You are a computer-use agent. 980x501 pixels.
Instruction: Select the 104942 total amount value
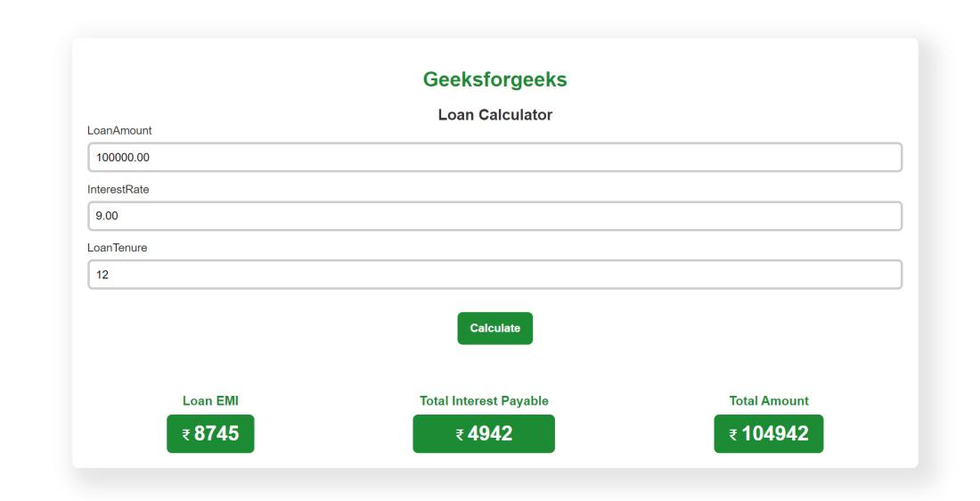pos(775,433)
